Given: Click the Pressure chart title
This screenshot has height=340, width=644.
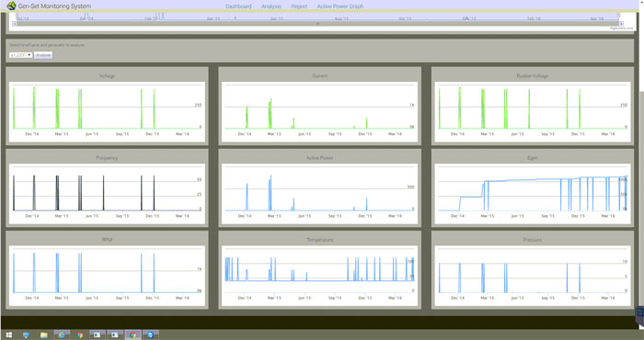Looking at the screenshot, I should pyautogui.click(x=533, y=240).
